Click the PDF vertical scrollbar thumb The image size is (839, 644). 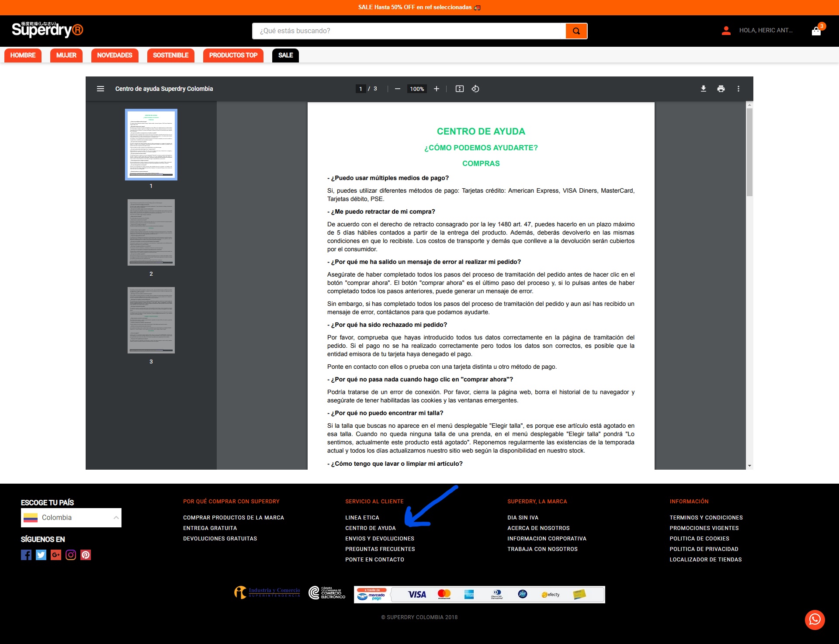pos(749,152)
